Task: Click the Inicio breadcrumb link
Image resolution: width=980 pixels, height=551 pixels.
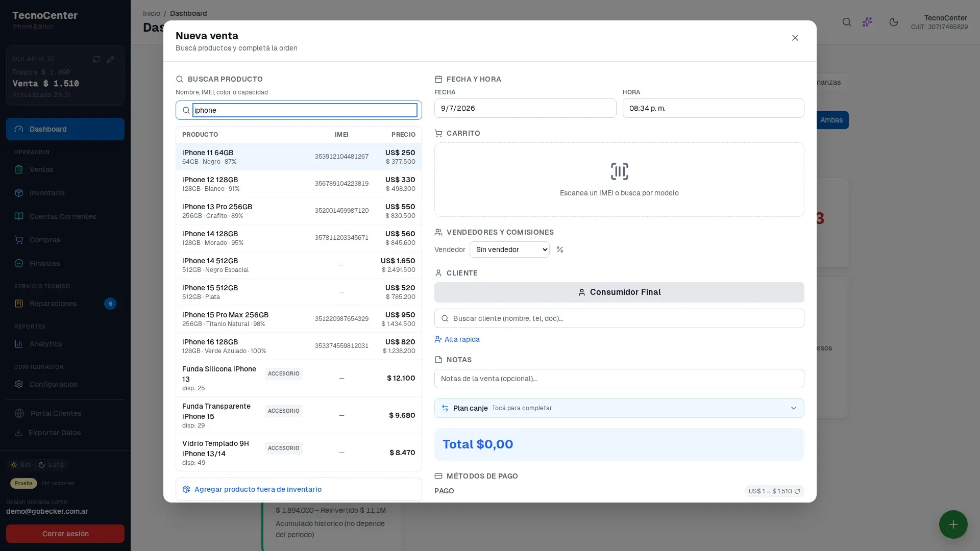Action: (152, 13)
